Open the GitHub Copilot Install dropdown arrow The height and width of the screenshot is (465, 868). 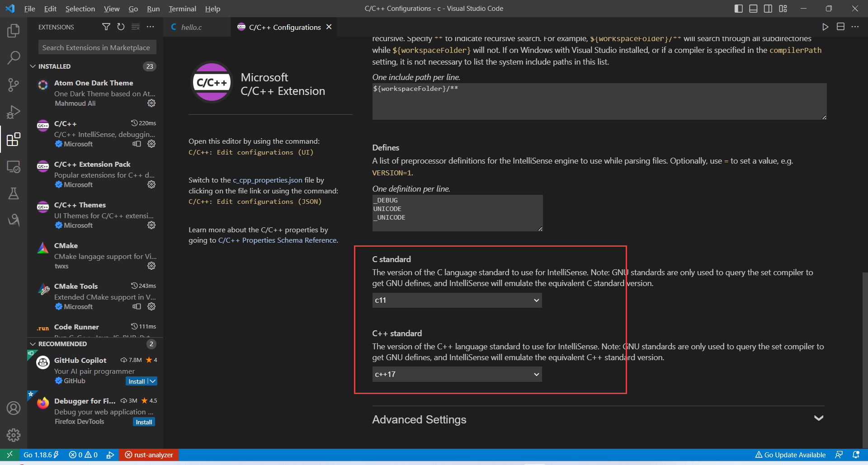[153, 381]
